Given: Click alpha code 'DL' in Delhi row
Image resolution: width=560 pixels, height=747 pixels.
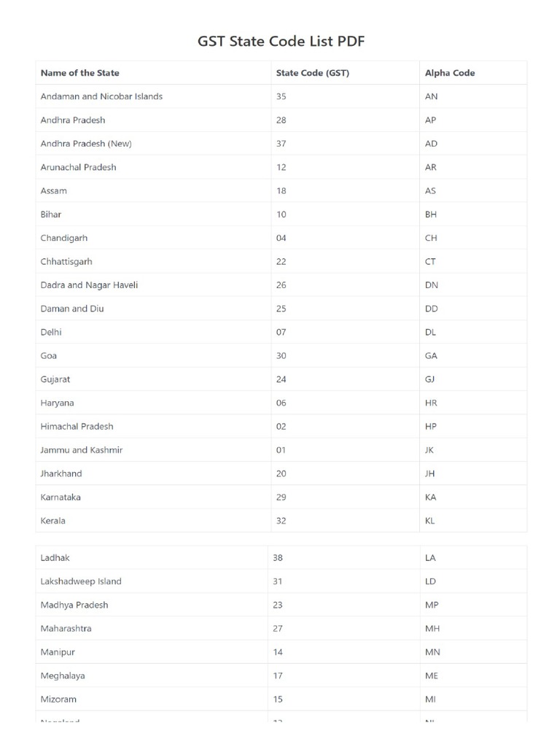Looking at the screenshot, I should tap(431, 332).
